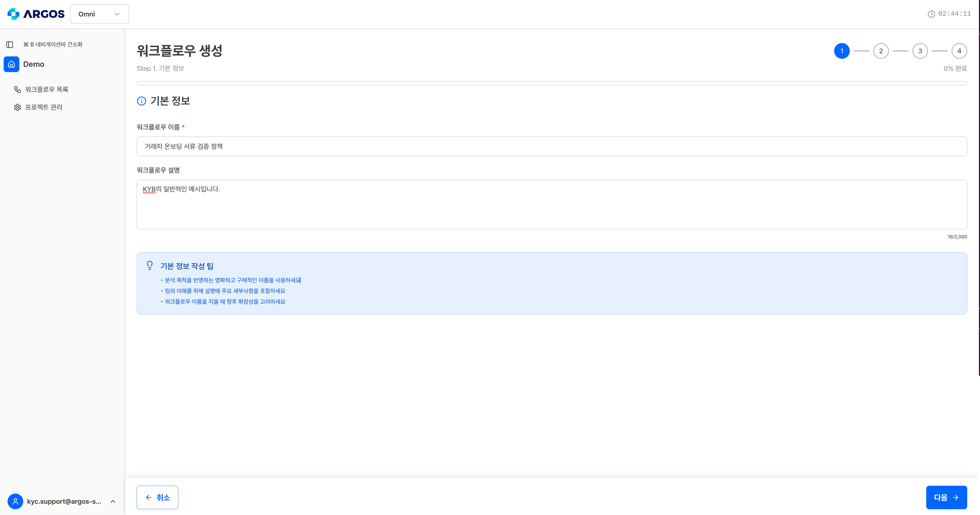Click the Step 1. 기본 정보 subtitle
This screenshot has width=980, height=515.
[160, 69]
